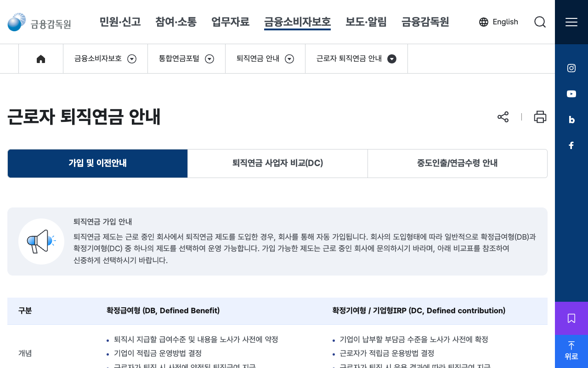This screenshot has height=368, width=588.
Task: Click the globe language icon
Action: [x=484, y=22]
